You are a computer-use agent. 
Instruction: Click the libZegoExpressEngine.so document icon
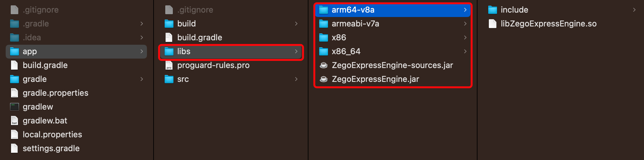pyautogui.click(x=492, y=24)
